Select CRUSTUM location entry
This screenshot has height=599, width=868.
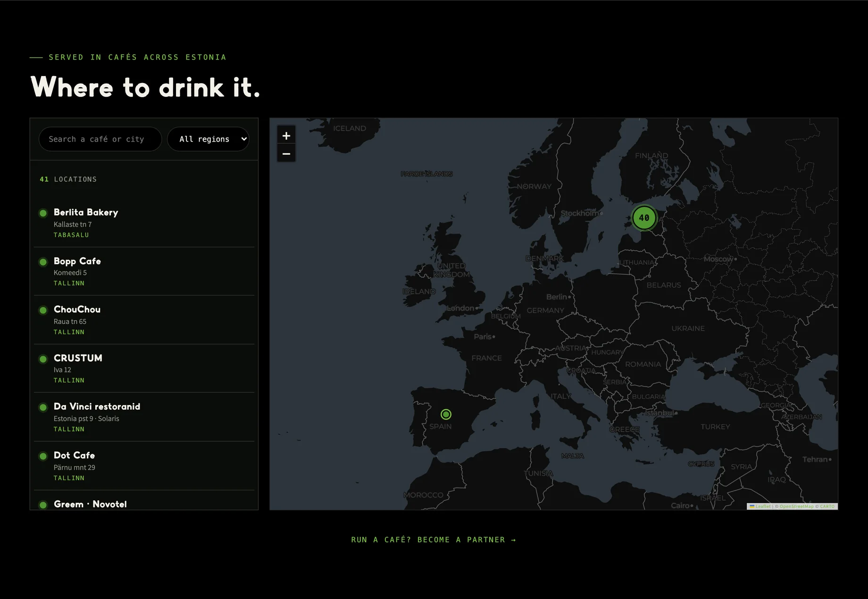pyautogui.click(x=144, y=369)
